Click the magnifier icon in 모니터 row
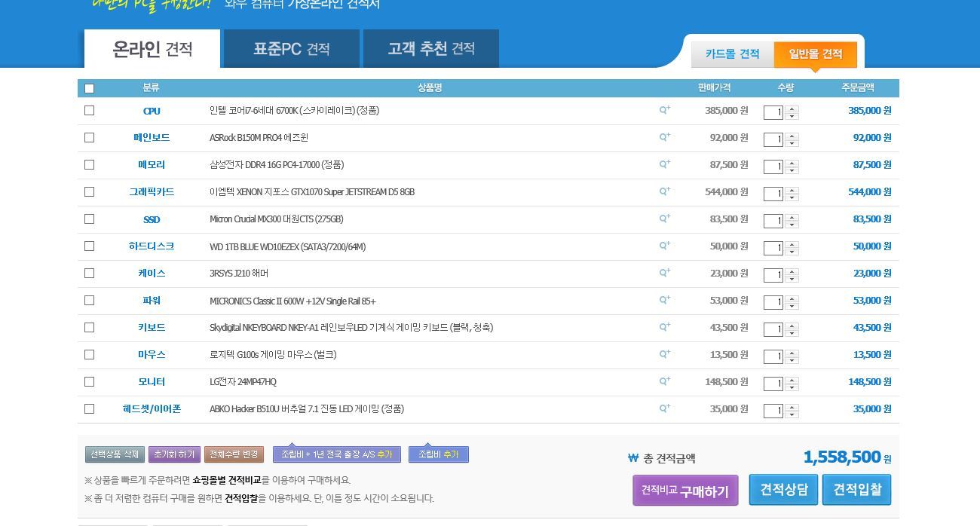Image resolution: width=980 pixels, height=526 pixels. [664, 381]
